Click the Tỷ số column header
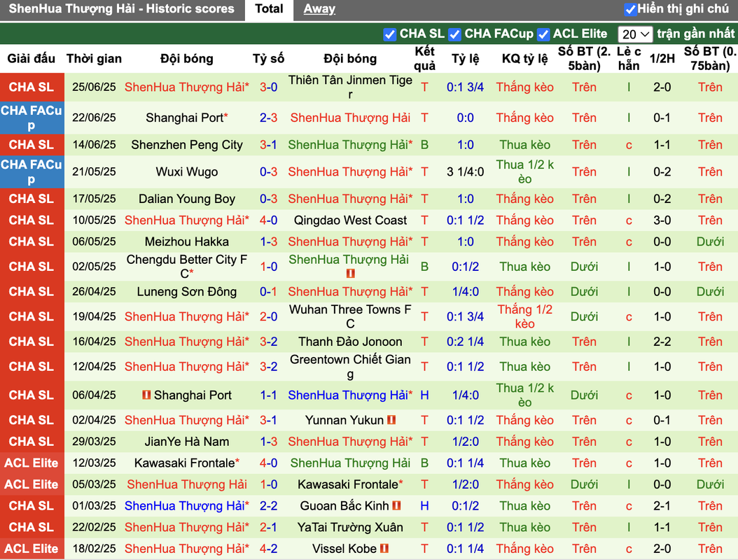This screenshot has height=560, width=738. [268, 59]
